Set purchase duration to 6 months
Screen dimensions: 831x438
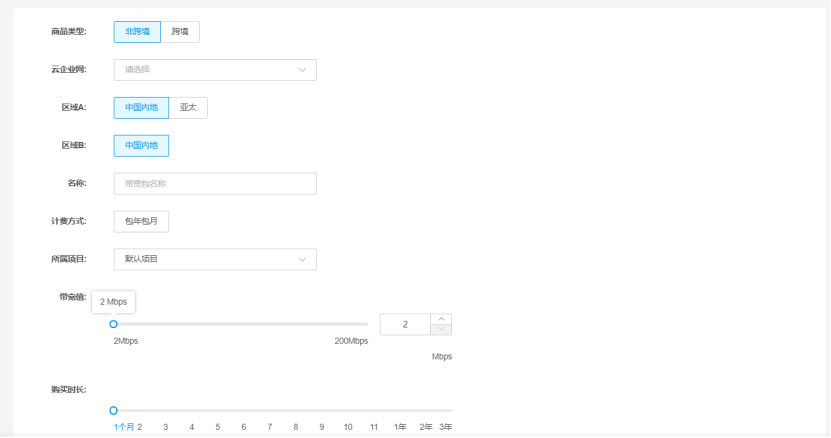(x=244, y=427)
